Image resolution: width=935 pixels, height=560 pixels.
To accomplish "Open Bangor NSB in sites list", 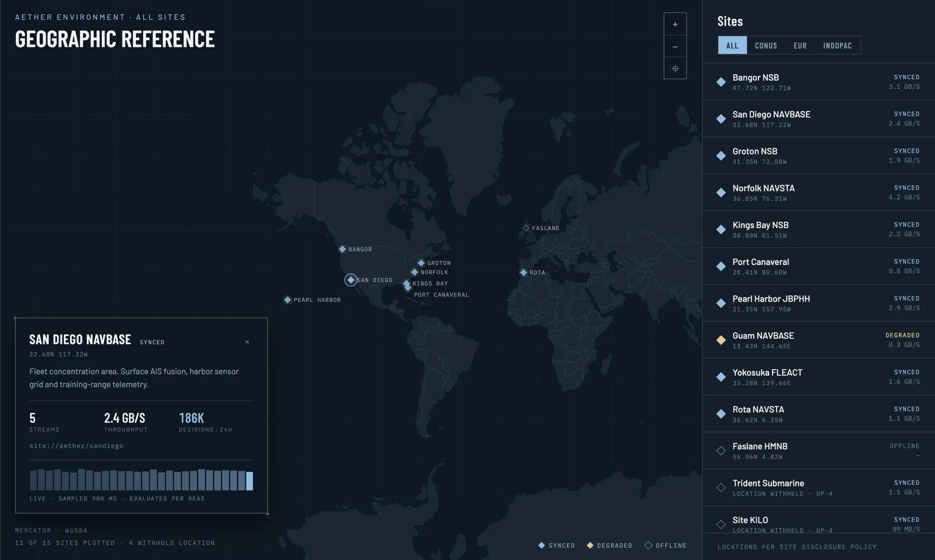I will [x=818, y=82].
